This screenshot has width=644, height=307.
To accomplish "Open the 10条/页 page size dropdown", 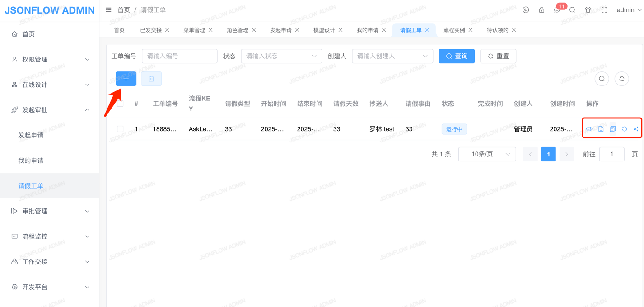I will 487,154.
